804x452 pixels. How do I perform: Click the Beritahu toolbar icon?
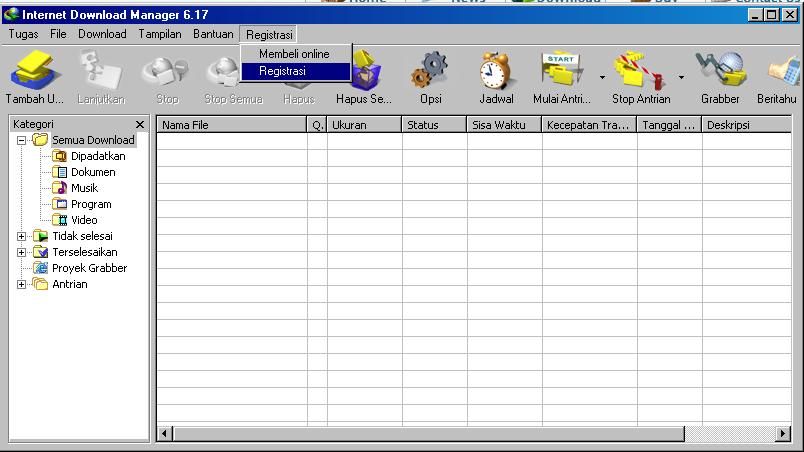pyautogui.click(x=785, y=70)
